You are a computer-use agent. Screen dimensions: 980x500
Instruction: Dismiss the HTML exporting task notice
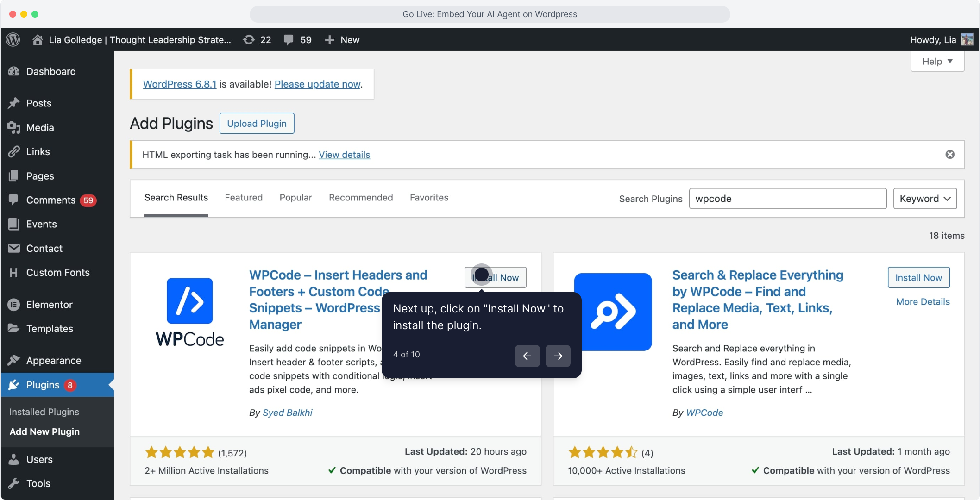950,155
